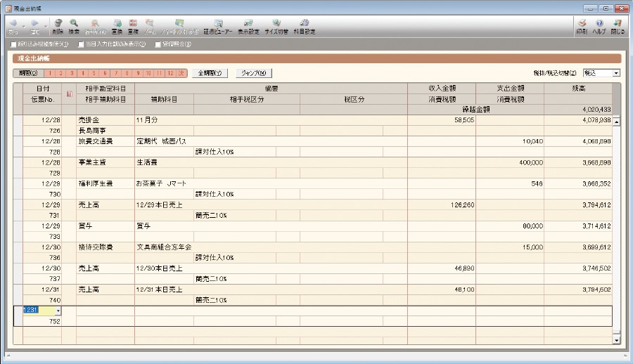Open the date field dropdown arrow
The width and height of the screenshot is (633, 364).
57,311
